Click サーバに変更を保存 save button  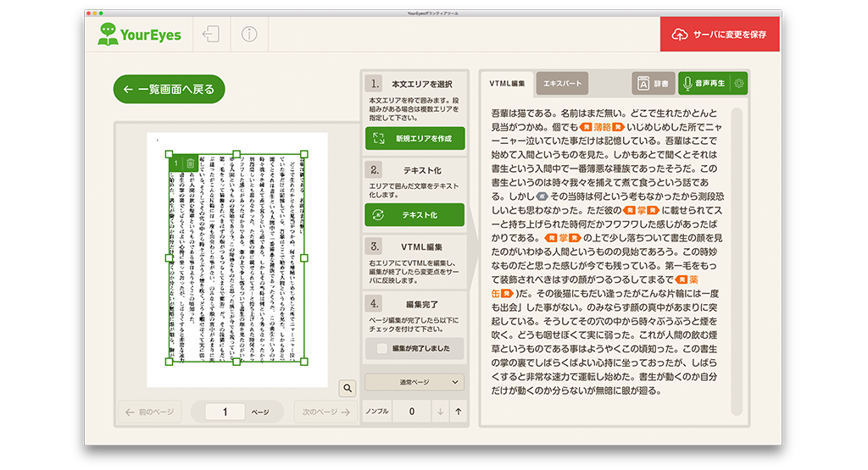coord(720,35)
